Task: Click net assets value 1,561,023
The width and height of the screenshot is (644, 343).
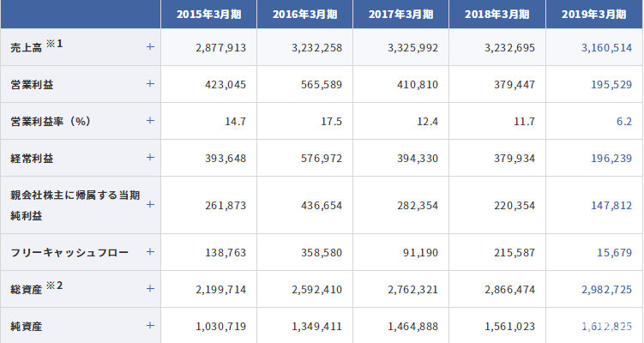Action: click(x=509, y=327)
